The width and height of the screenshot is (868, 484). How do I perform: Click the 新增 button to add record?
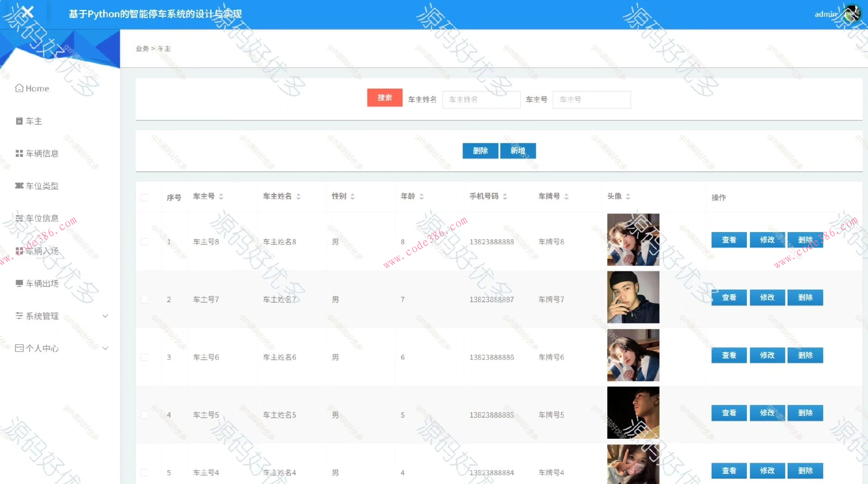point(518,151)
